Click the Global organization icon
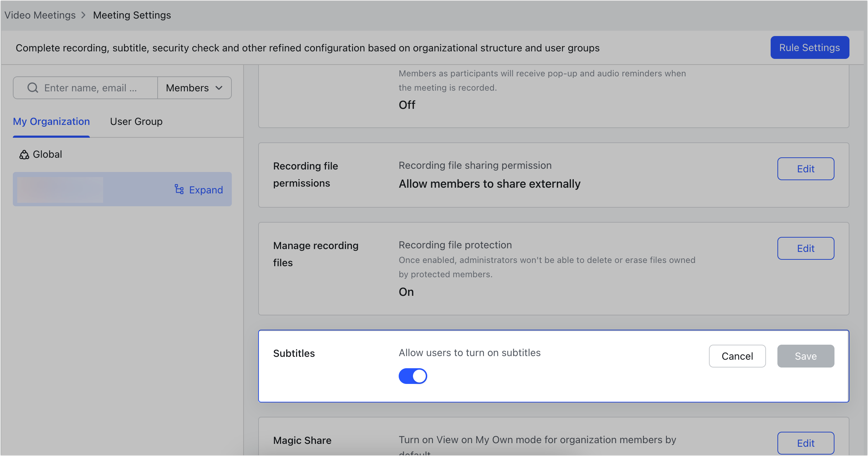 coord(24,154)
